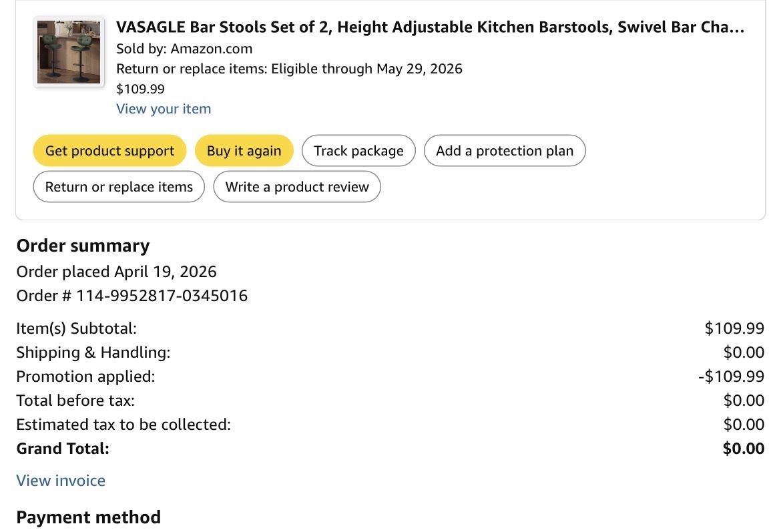Select the order number 114-9952817-0345016 text
This screenshot has width=781, height=532.
[x=162, y=296]
